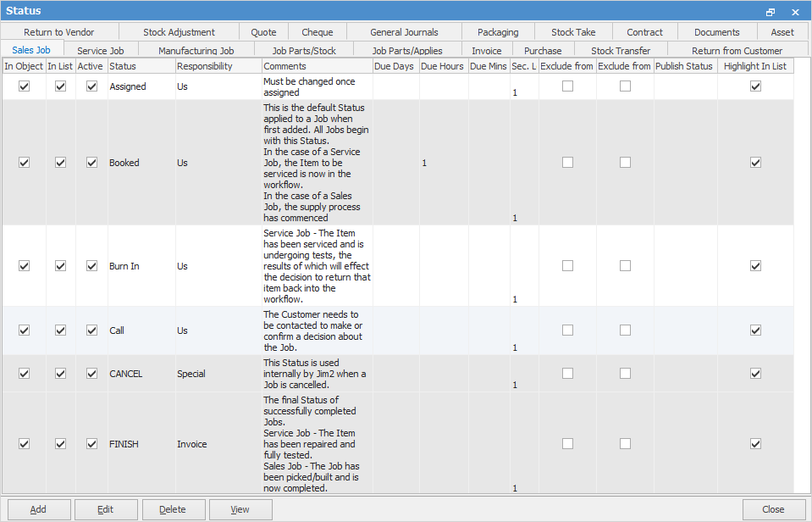The image size is (812, 522).
Task: Select the FINISH status cell
Action: [x=141, y=444]
